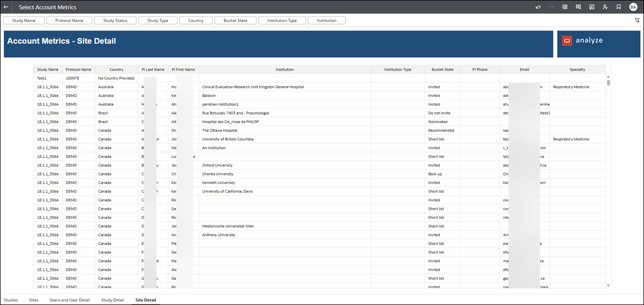Switch to Users and User Detail tab

[70, 300]
